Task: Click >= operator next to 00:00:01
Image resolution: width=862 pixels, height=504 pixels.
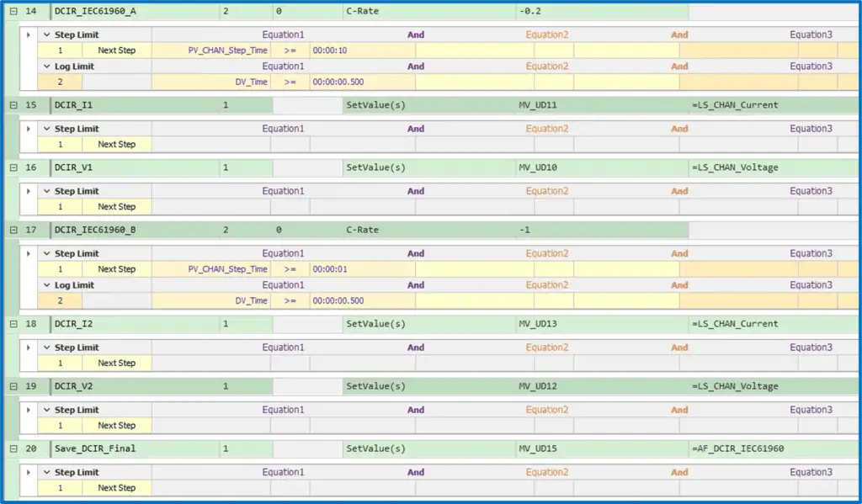Action: point(290,269)
